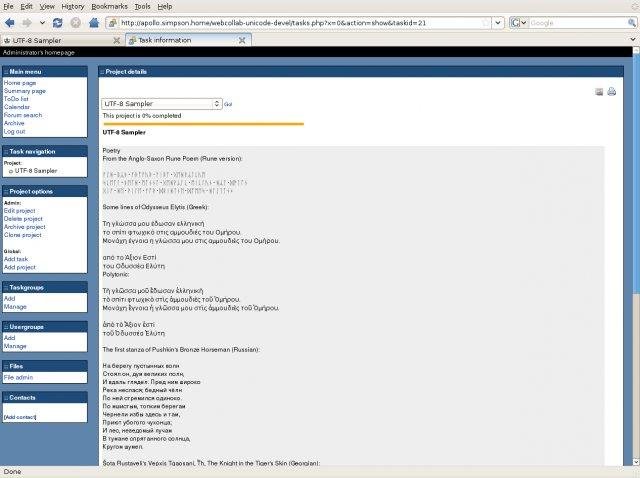
Task: Open the Bookmarks menu
Action: 109,7
